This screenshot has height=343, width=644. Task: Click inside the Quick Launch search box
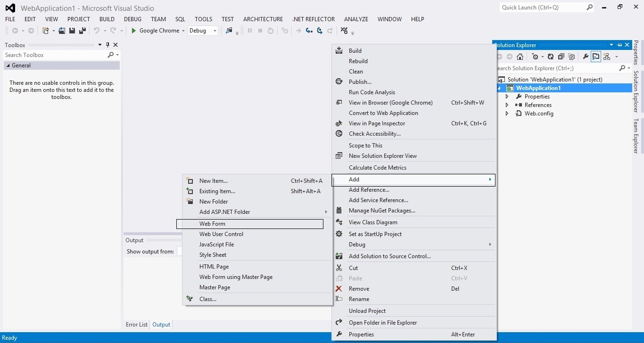(x=542, y=8)
